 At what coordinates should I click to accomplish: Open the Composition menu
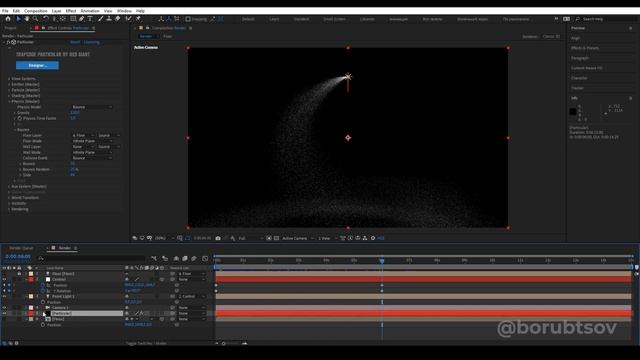click(x=36, y=11)
